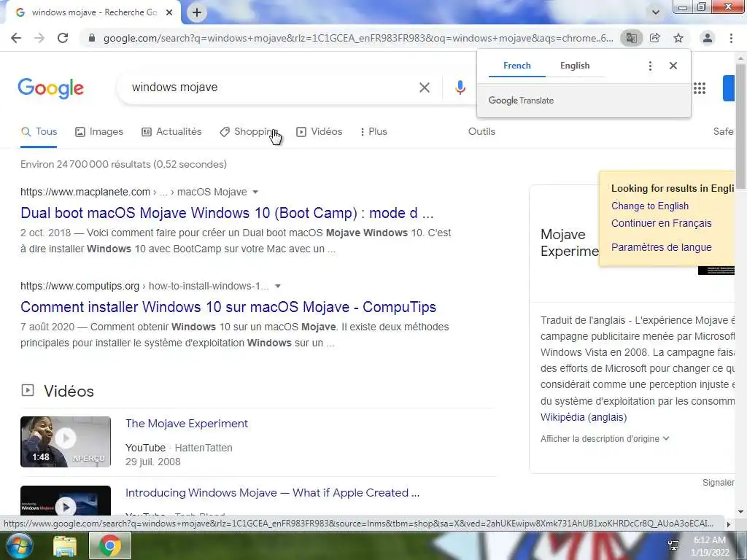Click the Chrome taskbar icon

tap(110, 546)
